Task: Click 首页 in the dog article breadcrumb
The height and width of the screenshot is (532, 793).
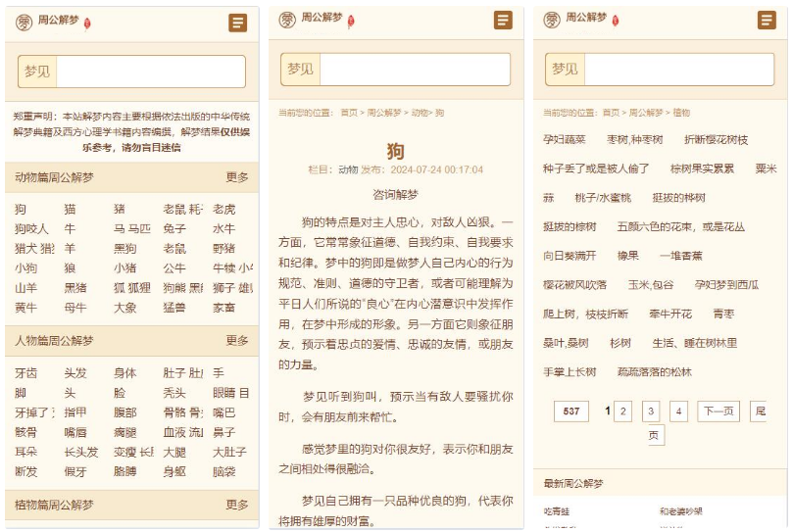Action: click(349, 113)
